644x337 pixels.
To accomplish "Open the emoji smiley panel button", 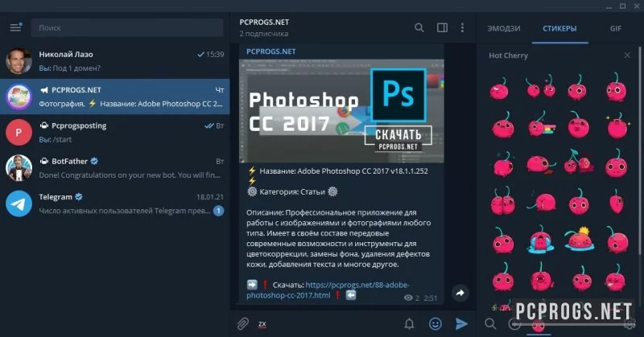I will (x=436, y=324).
